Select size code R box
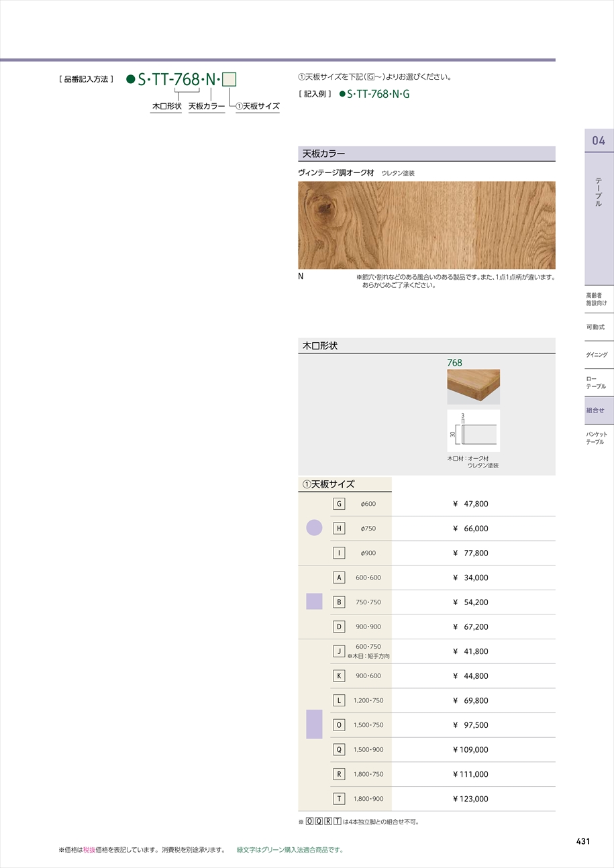Screen dimensions: 614x868 (339, 774)
